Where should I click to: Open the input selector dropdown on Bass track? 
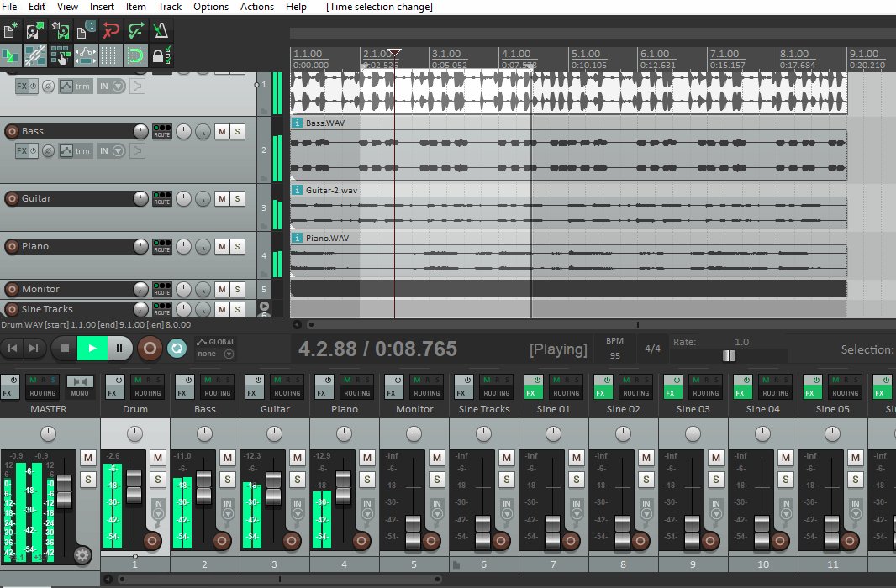[x=118, y=151]
